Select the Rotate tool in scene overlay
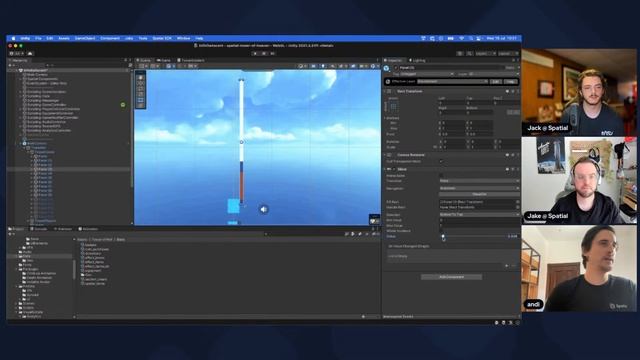The image size is (640, 360). click(141, 89)
